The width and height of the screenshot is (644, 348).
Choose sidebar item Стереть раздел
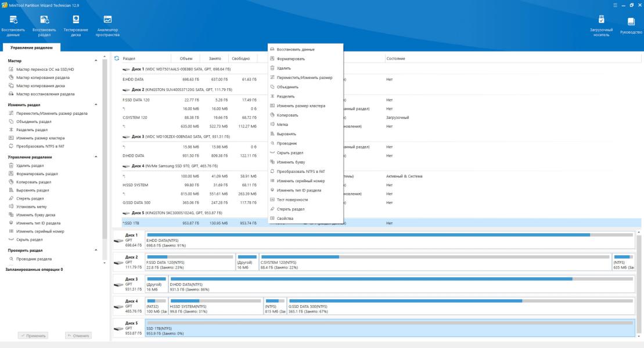click(27, 198)
